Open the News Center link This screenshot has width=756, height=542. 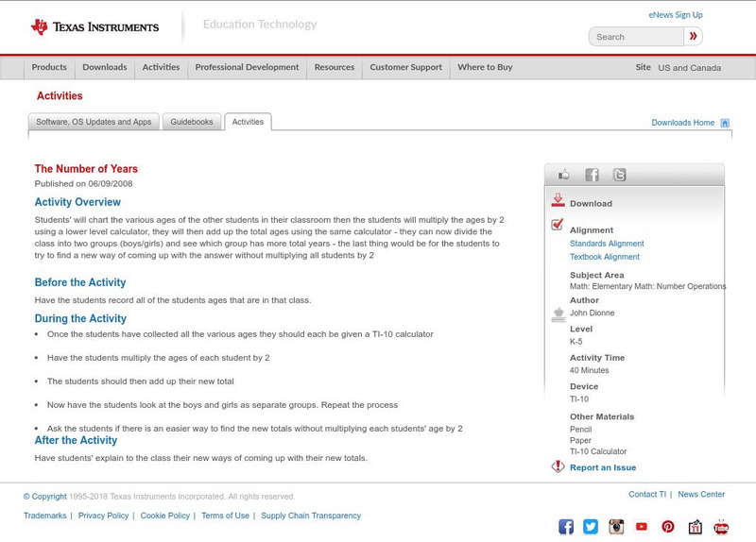tap(701, 494)
